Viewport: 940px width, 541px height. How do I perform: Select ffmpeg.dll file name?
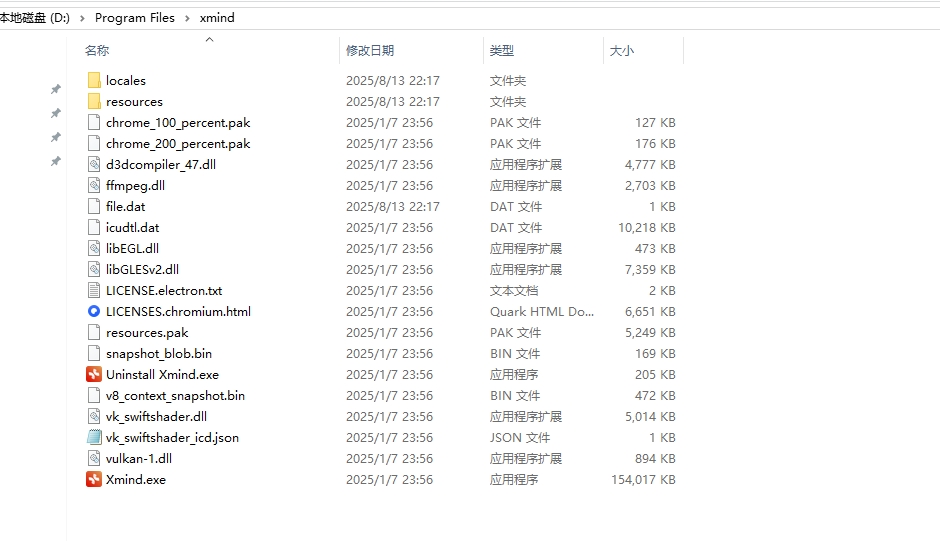tap(135, 185)
